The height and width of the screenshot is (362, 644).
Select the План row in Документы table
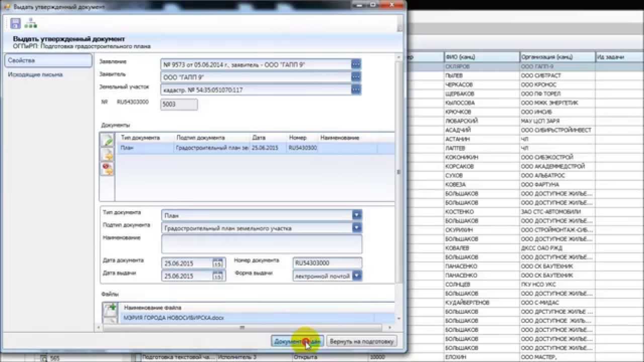[x=256, y=148]
